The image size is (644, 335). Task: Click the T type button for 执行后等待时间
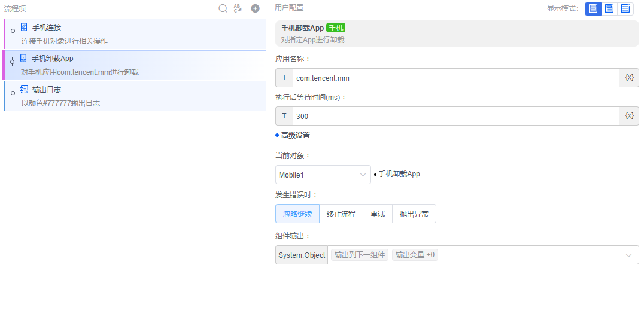coord(284,116)
